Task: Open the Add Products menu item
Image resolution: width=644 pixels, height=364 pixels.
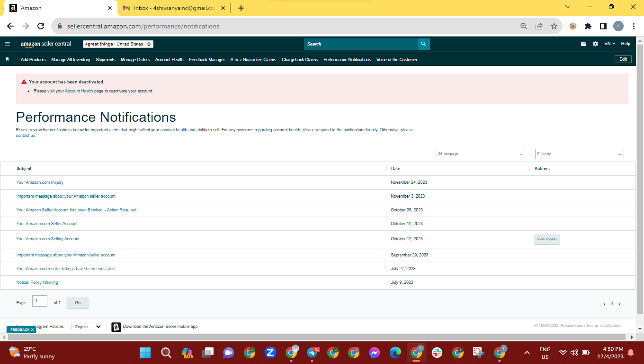Action: (x=33, y=60)
